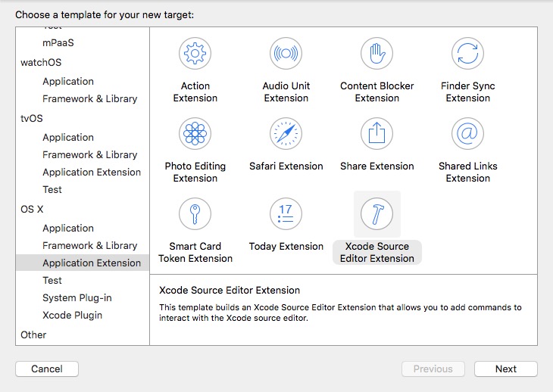The width and height of the screenshot is (553, 392).
Task: Pick the Share Extension icon
Action: point(376,134)
